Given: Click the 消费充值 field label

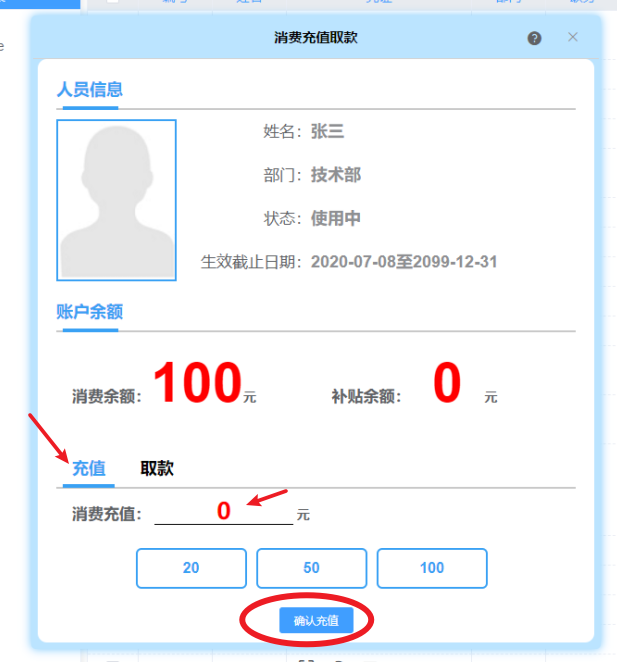Looking at the screenshot, I should pyautogui.click(x=107, y=514).
